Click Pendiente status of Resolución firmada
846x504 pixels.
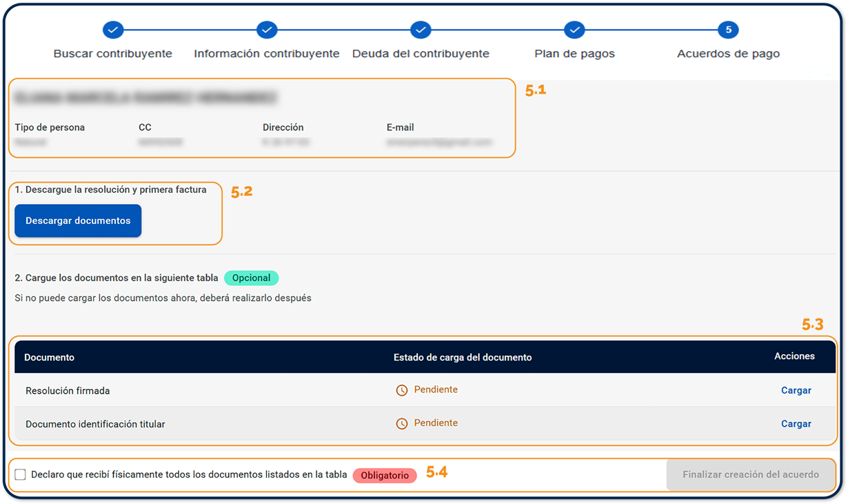coord(436,390)
